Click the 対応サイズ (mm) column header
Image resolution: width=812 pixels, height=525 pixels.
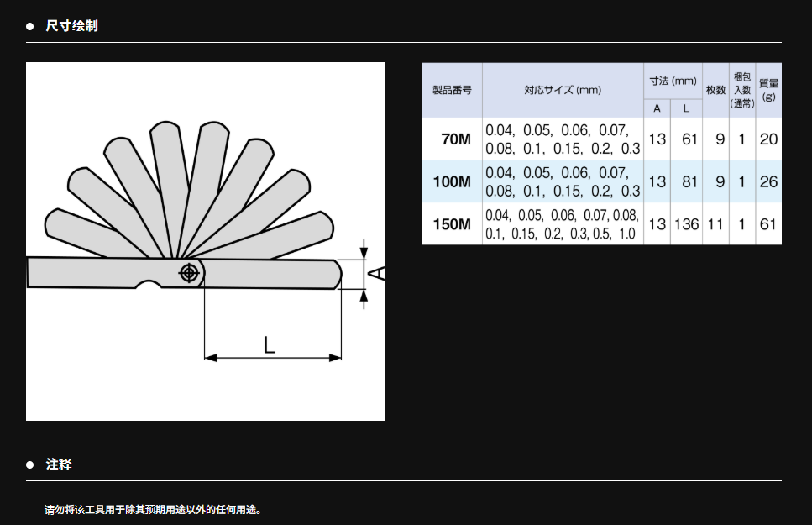(563, 90)
